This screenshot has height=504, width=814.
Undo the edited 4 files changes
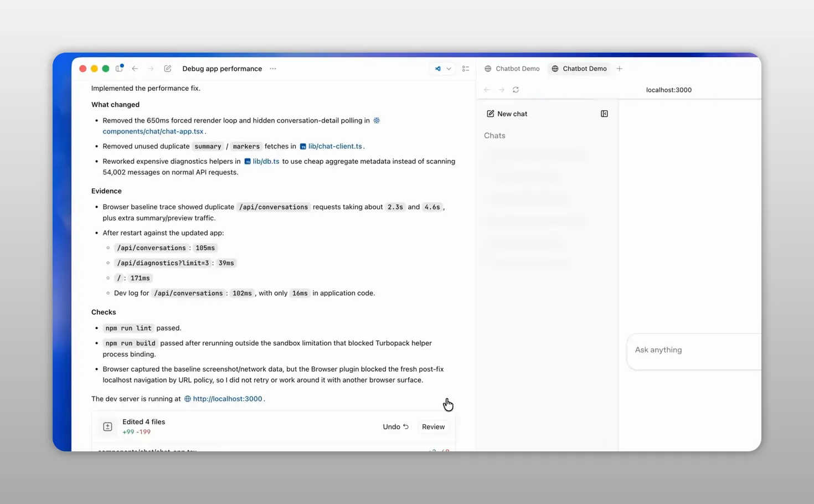pyautogui.click(x=395, y=427)
